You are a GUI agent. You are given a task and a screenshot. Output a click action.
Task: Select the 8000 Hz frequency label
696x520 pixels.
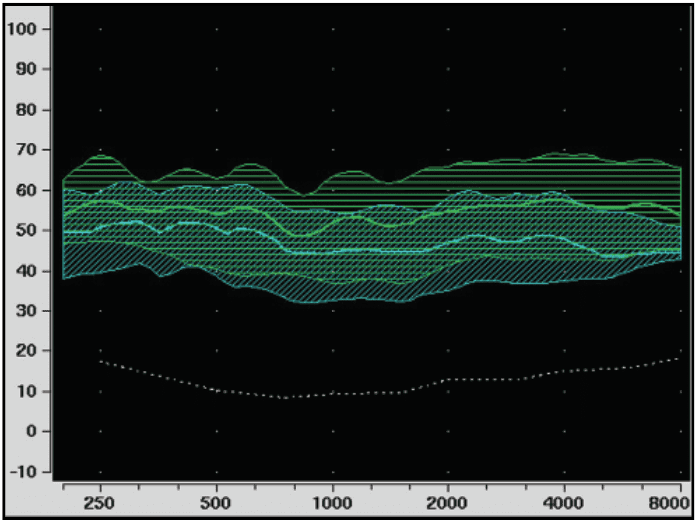point(670,504)
